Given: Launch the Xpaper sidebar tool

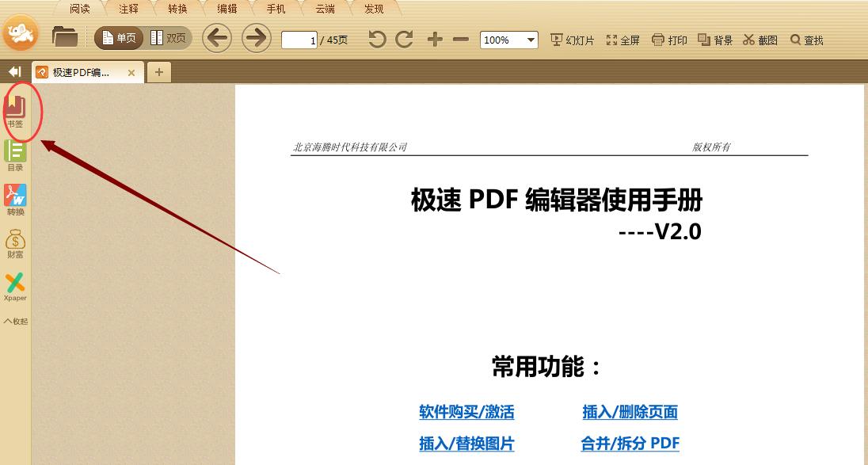Looking at the screenshot, I should coord(15,287).
